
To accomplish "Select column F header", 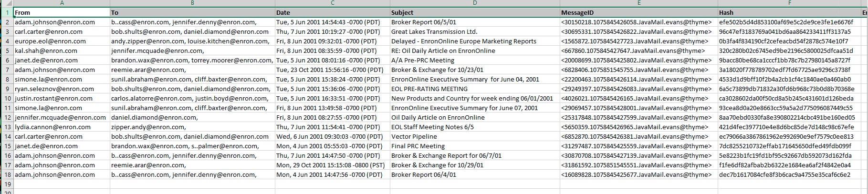I will pyautogui.click(x=789, y=3).
